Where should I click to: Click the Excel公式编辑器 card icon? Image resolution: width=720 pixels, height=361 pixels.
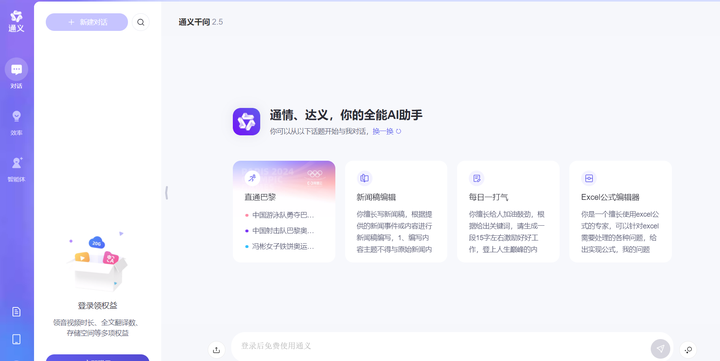pyautogui.click(x=589, y=178)
